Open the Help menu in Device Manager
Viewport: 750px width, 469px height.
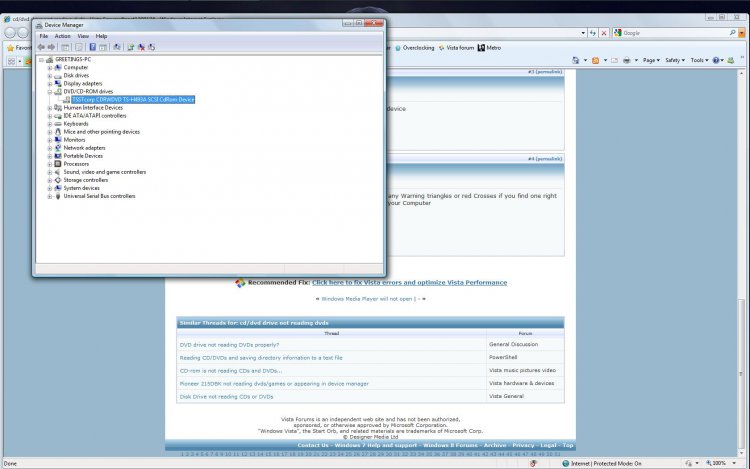pyautogui.click(x=101, y=36)
